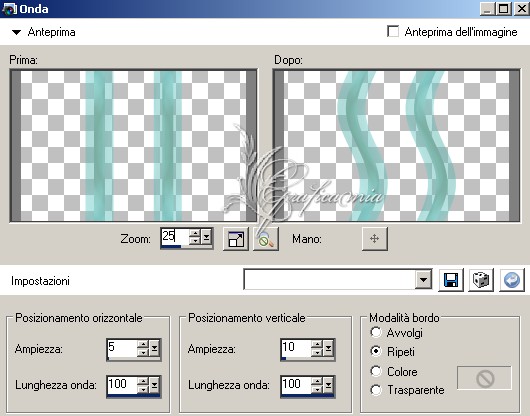Collapse the Anteprima section triangle
530x416 pixels.
click(x=16, y=32)
